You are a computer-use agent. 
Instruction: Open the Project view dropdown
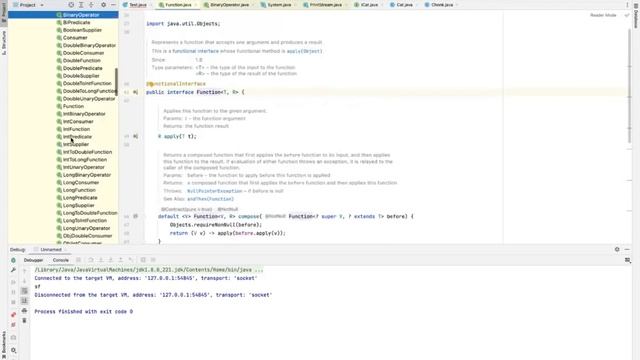click(x=28, y=5)
